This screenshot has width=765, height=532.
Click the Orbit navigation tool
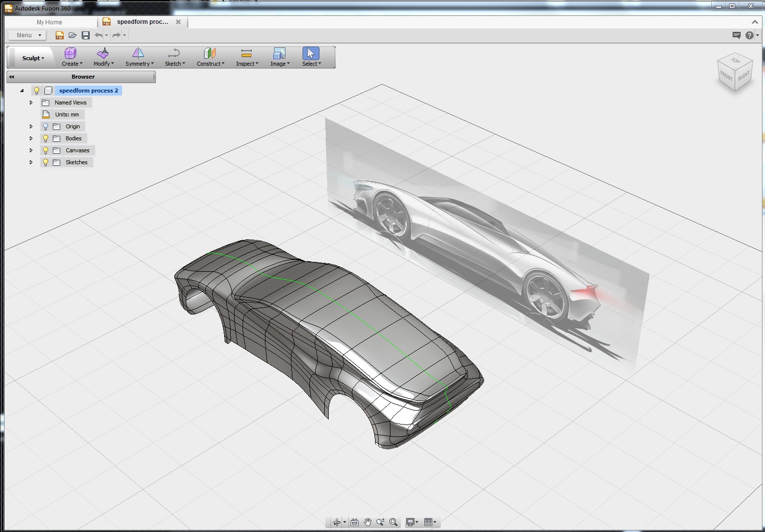click(x=337, y=522)
